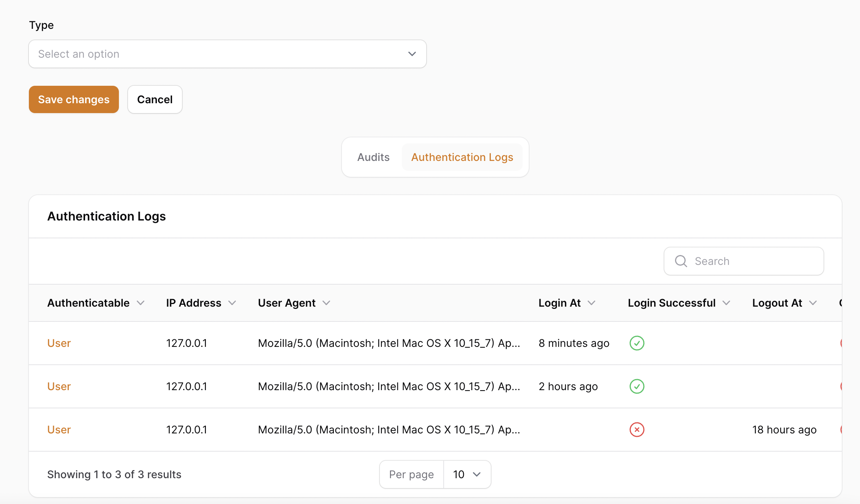The width and height of the screenshot is (860, 504).
Task: Click the search magnifier icon
Action: coord(681,261)
